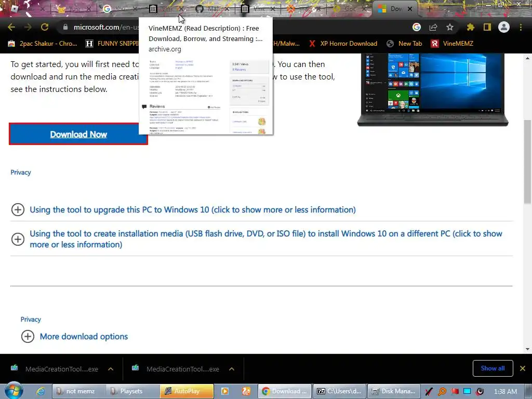Click the plus icon beside More download options
This screenshot has width=532, height=399.
coord(28,337)
